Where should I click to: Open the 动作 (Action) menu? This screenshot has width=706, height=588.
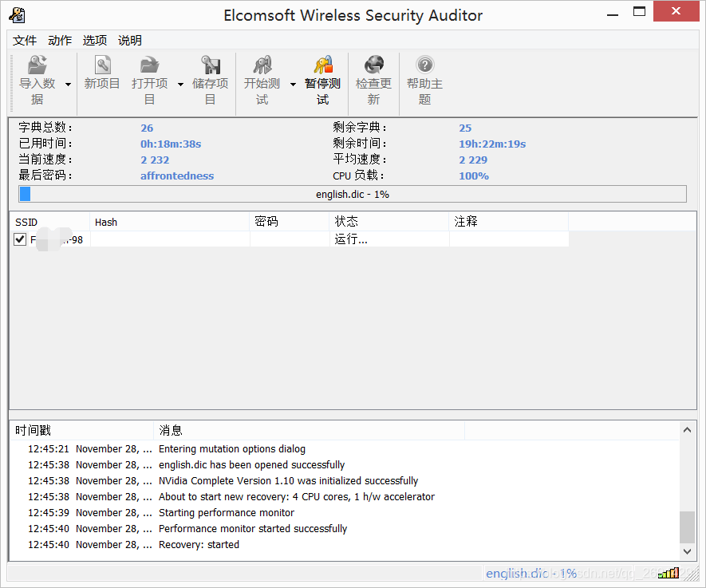pyautogui.click(x=60, y=41)
